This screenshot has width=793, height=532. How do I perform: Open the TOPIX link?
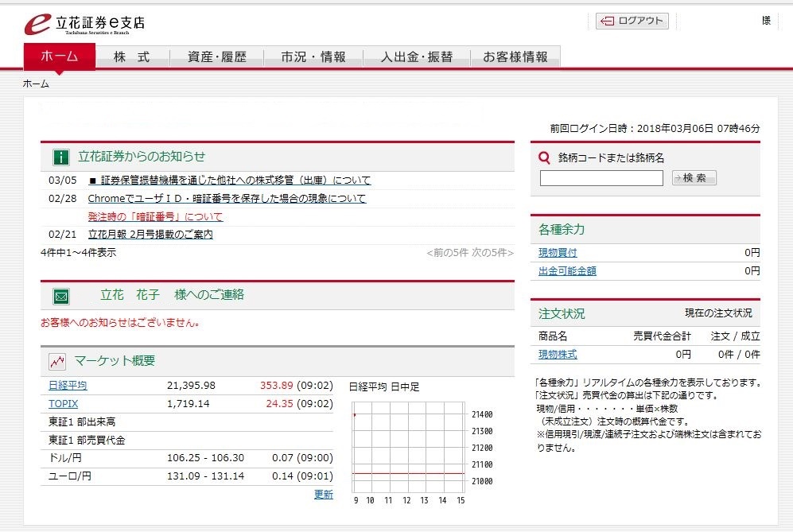tap(63, 403)
